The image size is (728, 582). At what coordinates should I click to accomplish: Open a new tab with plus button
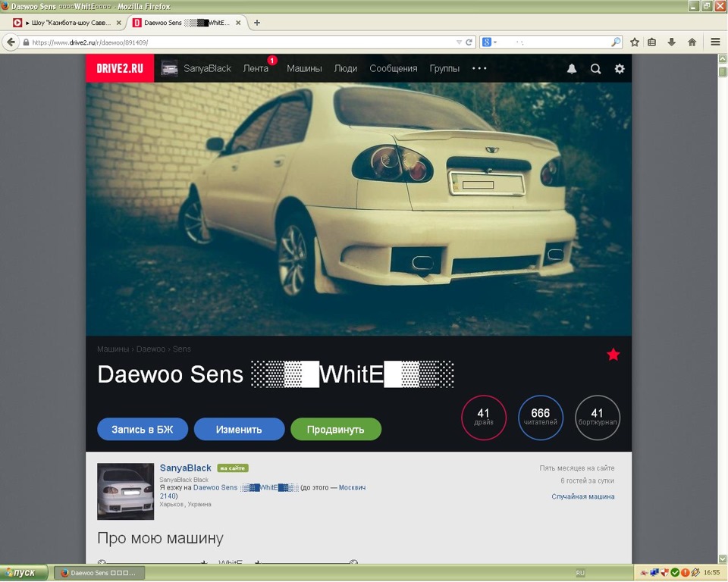[x=257, y=23]
